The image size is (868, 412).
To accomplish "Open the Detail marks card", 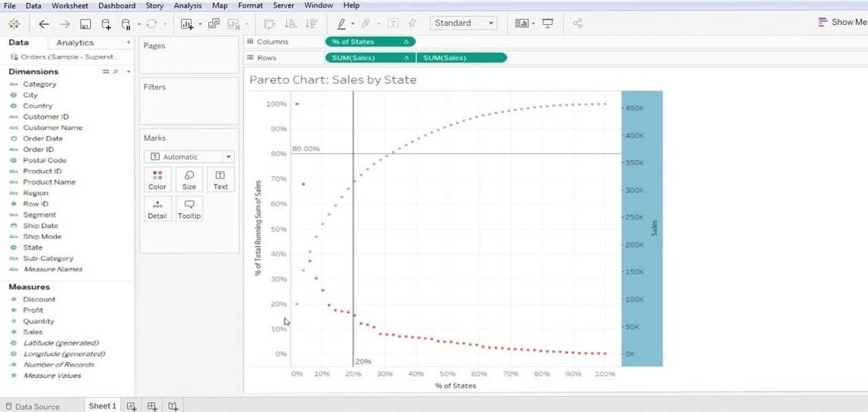I will [157, 209].
